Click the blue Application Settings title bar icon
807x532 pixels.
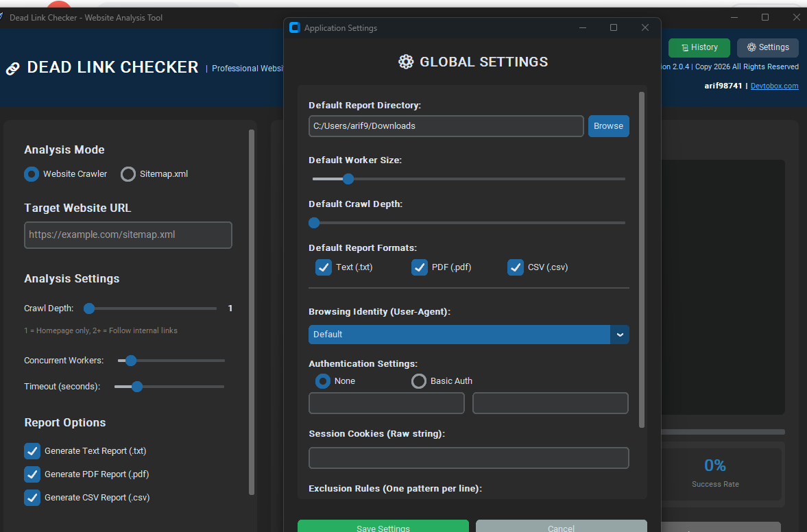(x=295, y=27)
